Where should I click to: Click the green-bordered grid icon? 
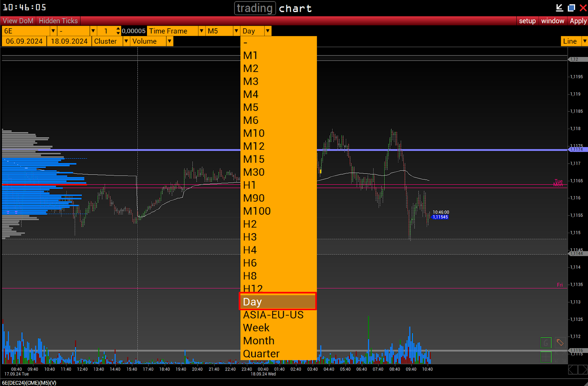click(546, 357)
